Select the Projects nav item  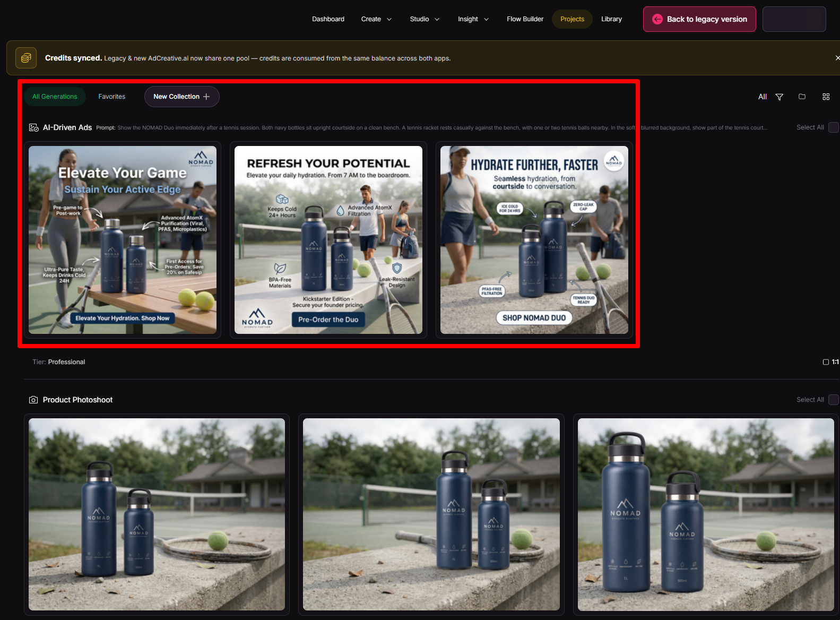(x=572, y=19)
